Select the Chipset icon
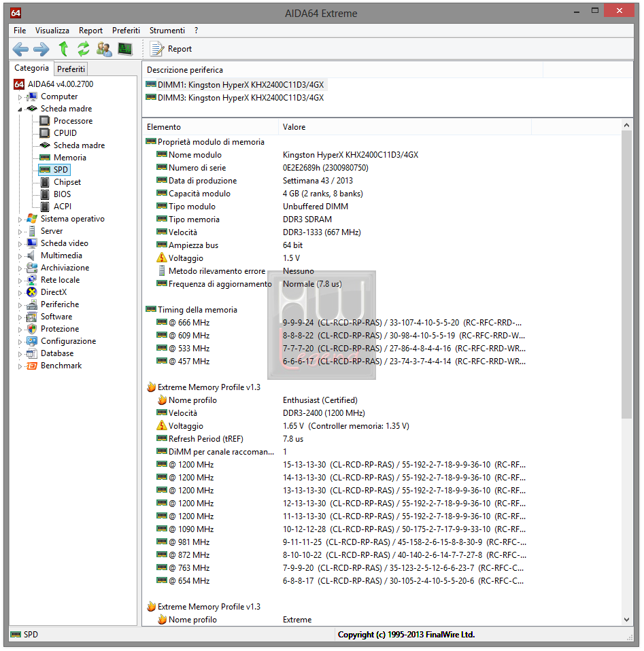This screenshot has width=644, height=651. (45, 182)
